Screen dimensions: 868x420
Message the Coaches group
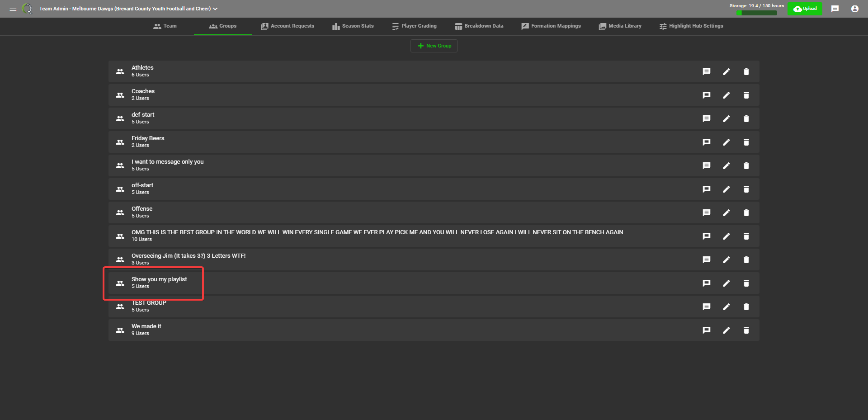[x=707, y=95]
